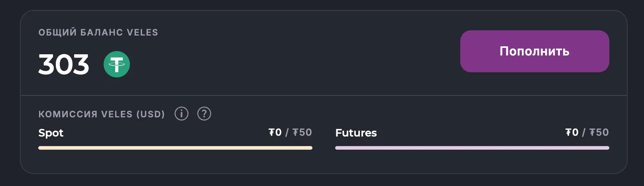644x186 pixels.
Task: Click the Futures commission progress bar
Action: (x=472, y=148)
